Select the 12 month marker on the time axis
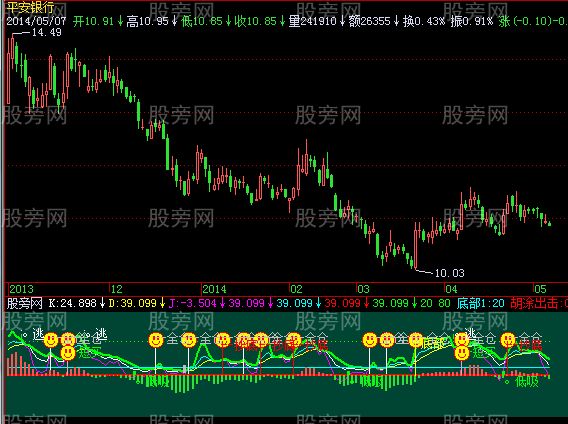Screen dimensions: 568x424 tap(117, 289)
